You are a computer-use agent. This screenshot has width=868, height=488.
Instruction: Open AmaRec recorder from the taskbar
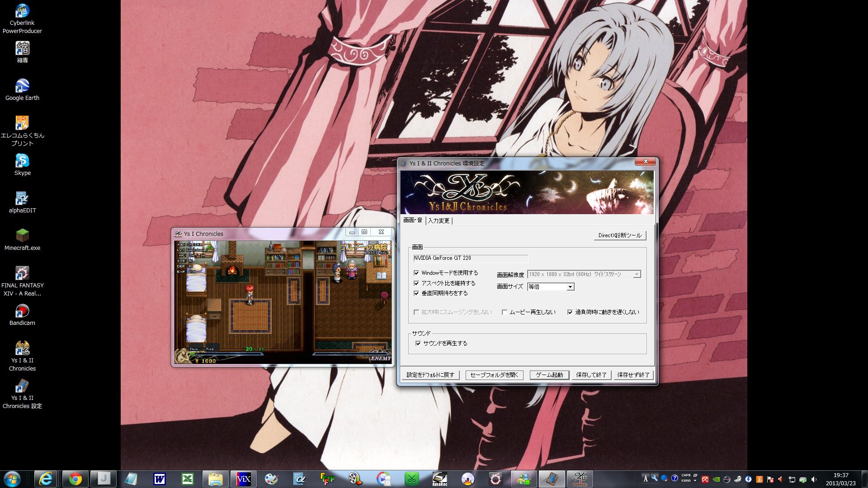click(439, 479)
